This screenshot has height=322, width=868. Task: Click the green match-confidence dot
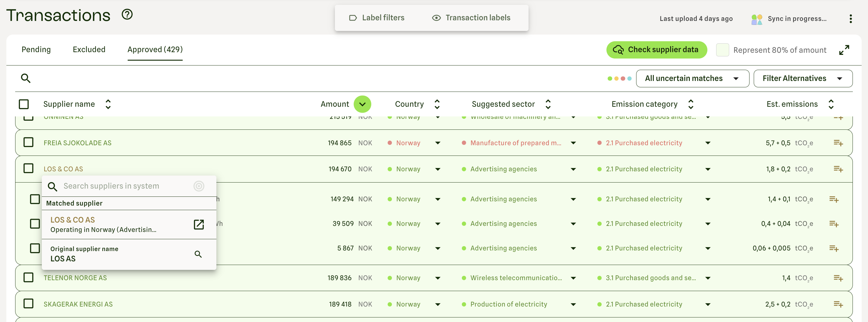click(609, 79)
